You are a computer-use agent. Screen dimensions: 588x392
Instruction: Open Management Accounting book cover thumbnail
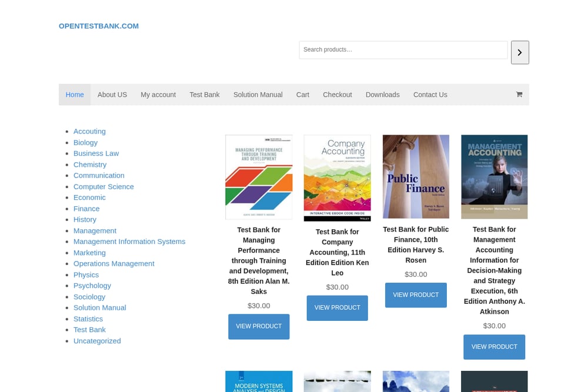tap(495, 177)
